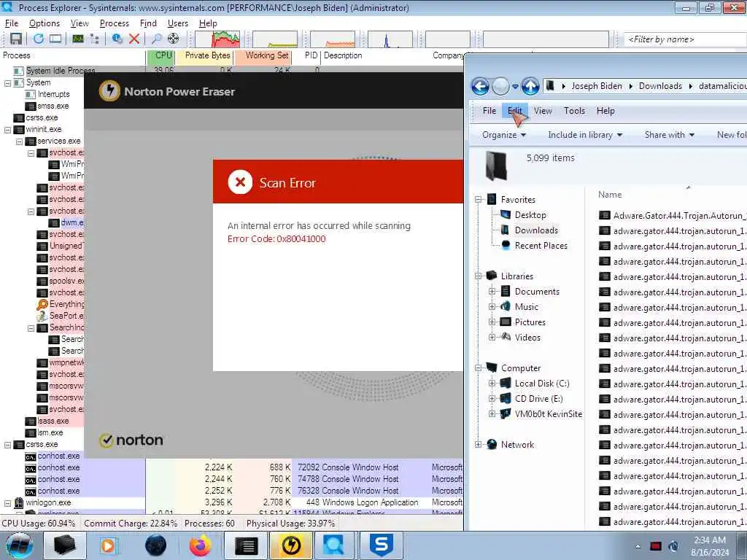Click the Explorer Back arrow button

pyautogui.click(x=480, y=86)
